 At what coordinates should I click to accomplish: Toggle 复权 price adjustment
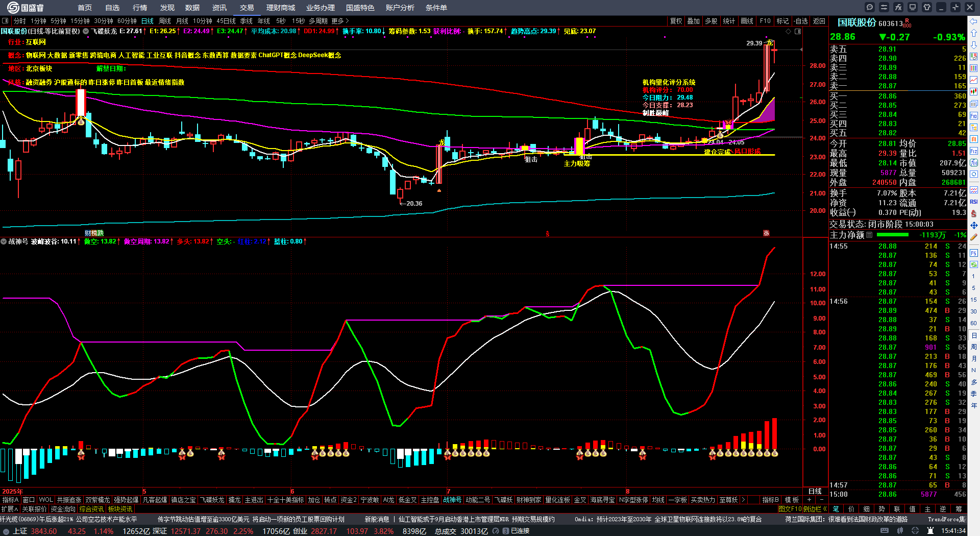click(x=676, y=21)
